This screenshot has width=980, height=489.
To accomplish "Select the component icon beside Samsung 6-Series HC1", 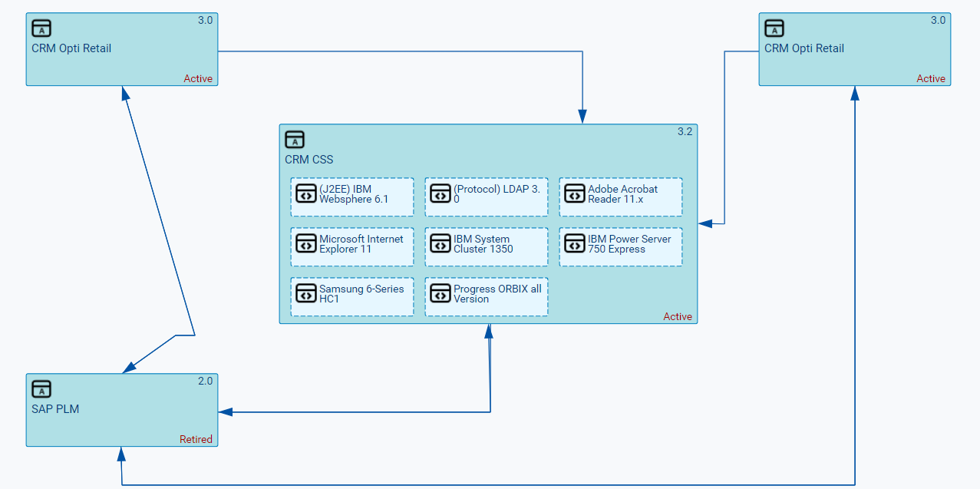I will [x=306, y=293].
